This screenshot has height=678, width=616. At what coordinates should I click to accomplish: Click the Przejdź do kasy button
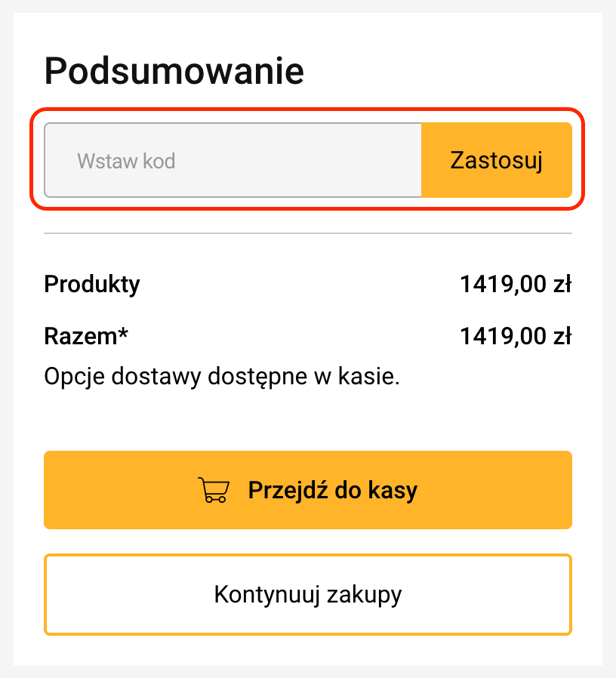(x=308, y=489)
